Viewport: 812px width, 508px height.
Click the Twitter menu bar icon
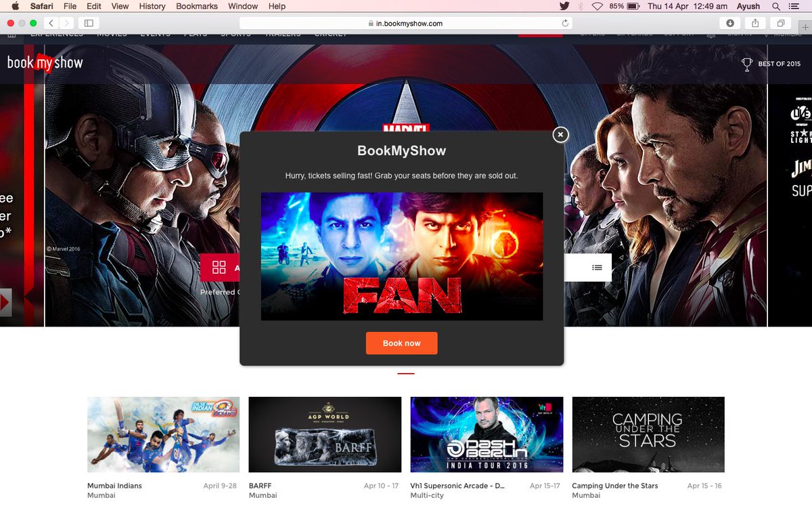(x=564, y=6)
